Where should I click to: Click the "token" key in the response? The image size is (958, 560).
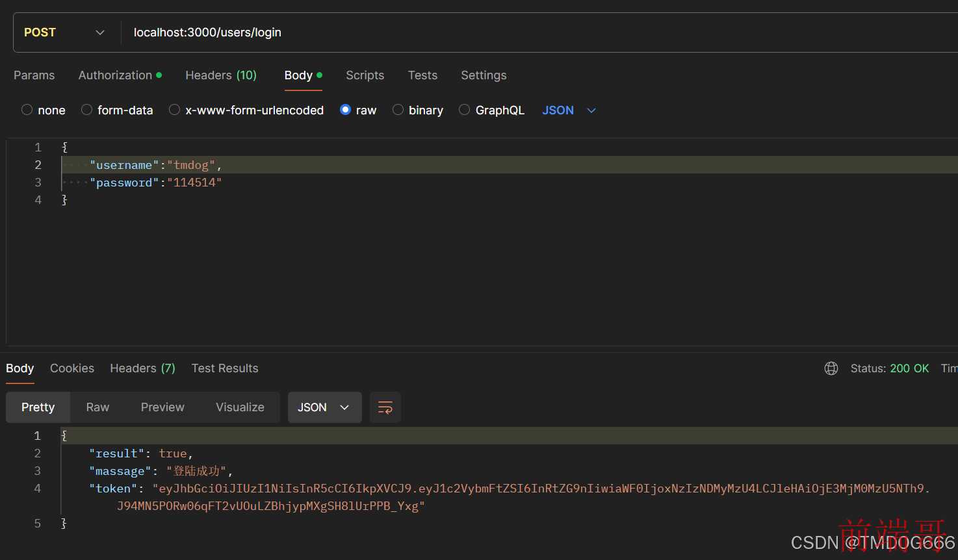[113, 489]
